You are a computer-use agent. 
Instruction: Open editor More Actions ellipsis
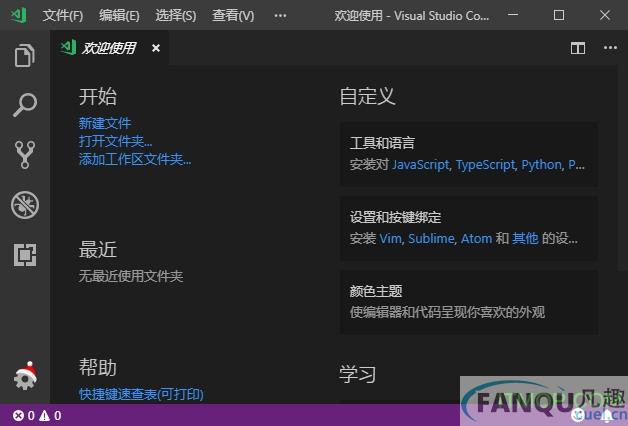pos(610,48)
